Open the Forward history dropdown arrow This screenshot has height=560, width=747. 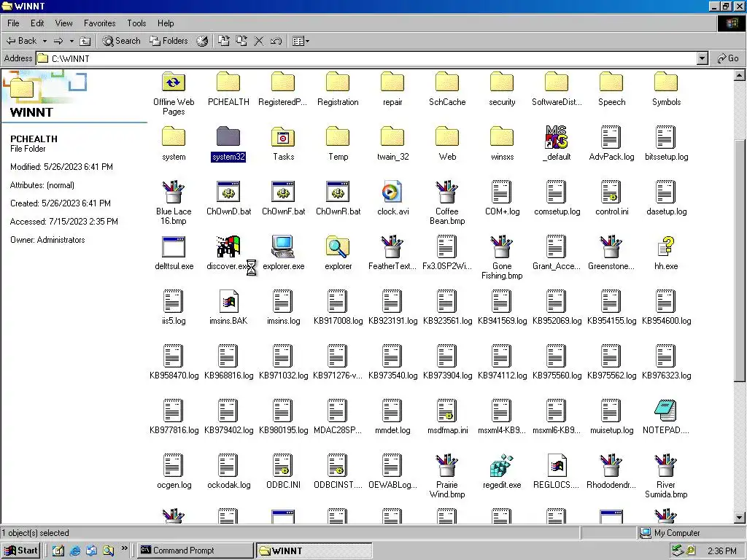point(71,41)
